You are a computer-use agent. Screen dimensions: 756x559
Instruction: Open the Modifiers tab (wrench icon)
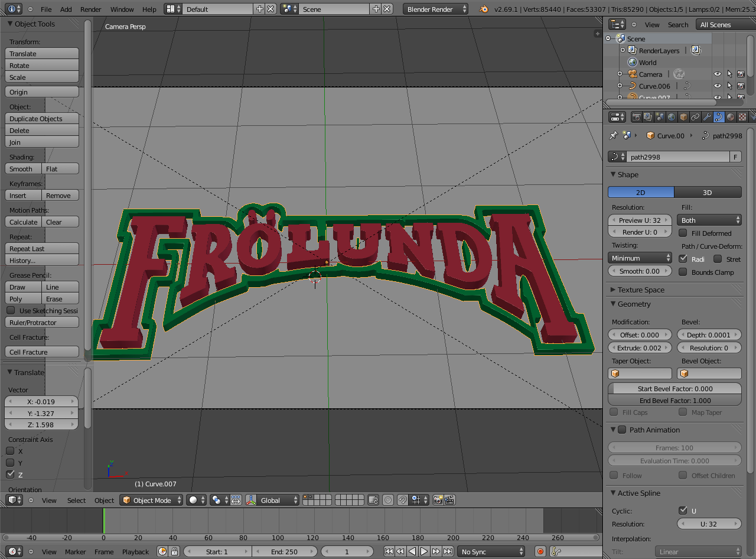[x=707, y=117]
